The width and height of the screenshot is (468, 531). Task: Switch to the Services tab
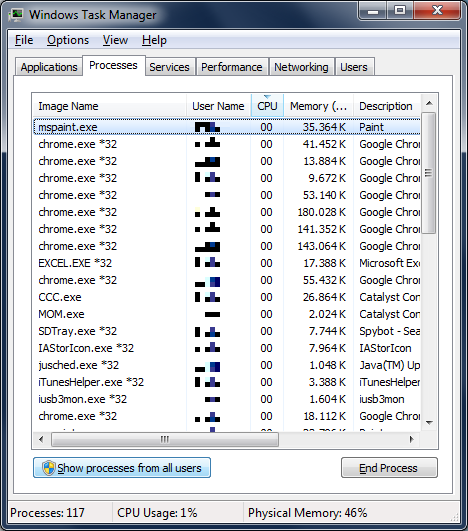click(170, 67)
